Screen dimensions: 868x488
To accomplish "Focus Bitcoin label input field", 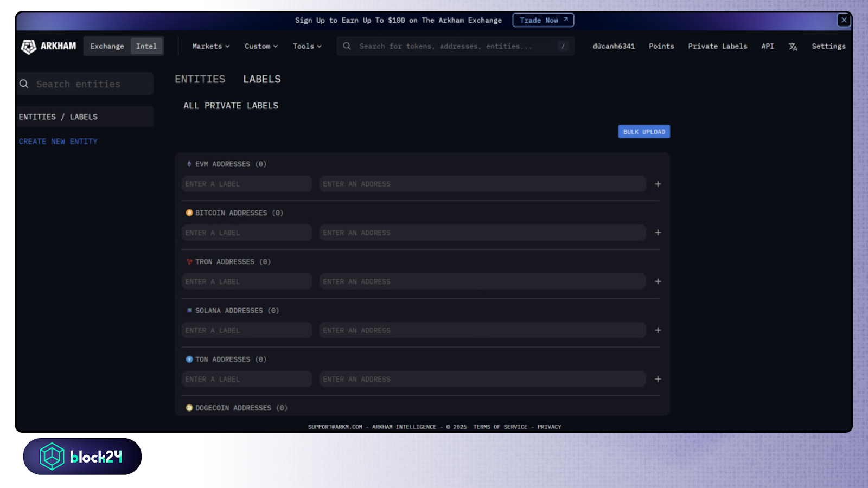I will click(247, 233).
